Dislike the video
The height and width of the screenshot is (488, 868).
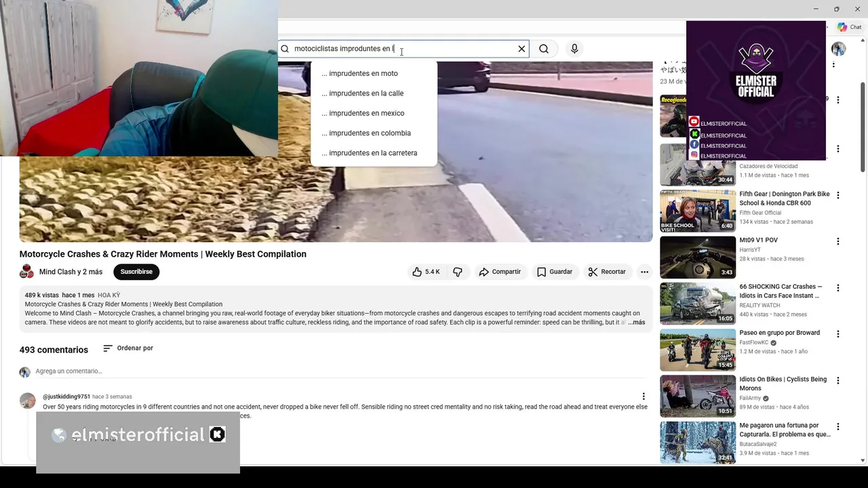458,272
